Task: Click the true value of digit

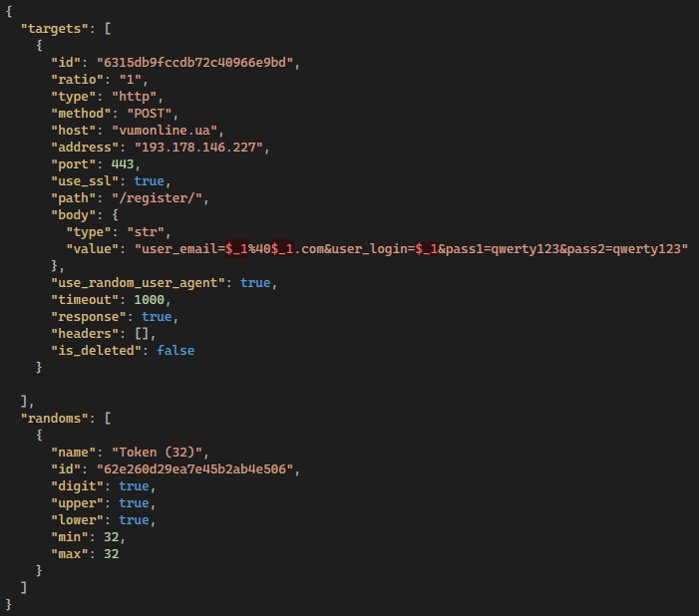Action: tap(135, 485)
